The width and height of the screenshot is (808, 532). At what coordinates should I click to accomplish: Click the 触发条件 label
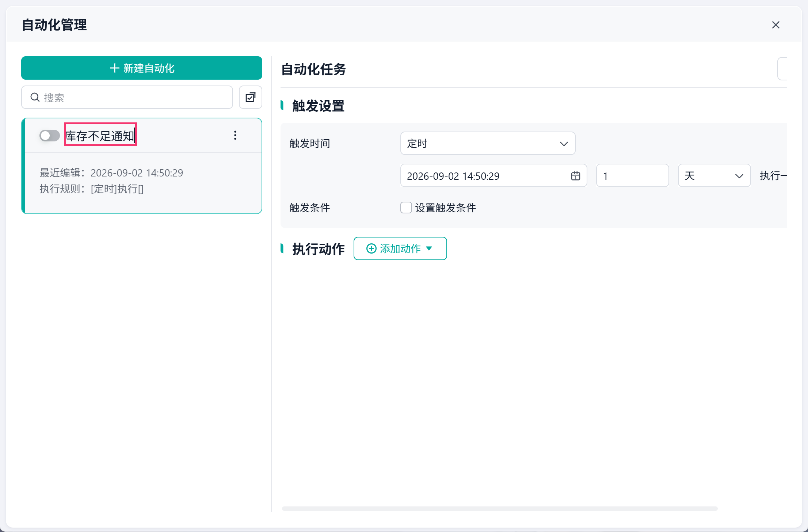pos(309,208)
